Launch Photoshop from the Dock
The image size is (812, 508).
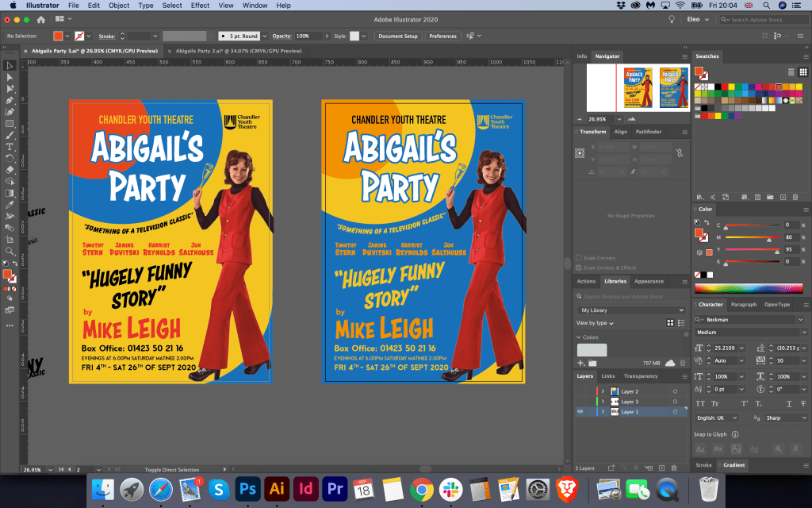pyautogui.click(x=247, y=488)
